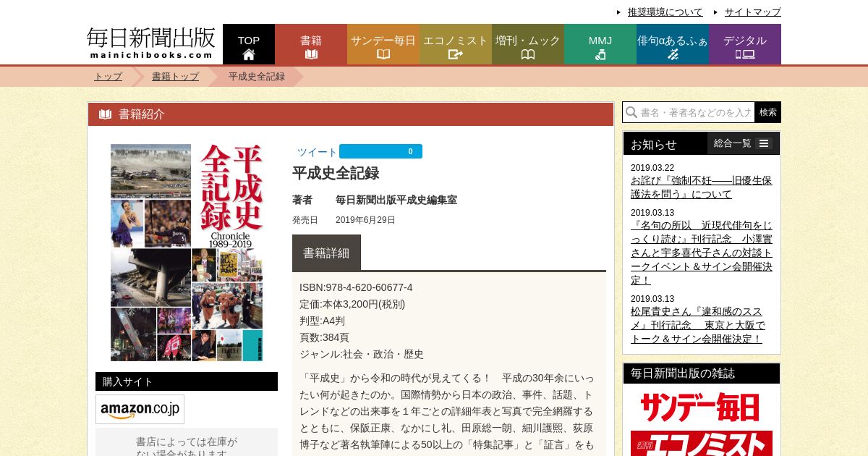Click the external link icon under エコノミスト
The image size is (868, 456).
tap(456, 54)
